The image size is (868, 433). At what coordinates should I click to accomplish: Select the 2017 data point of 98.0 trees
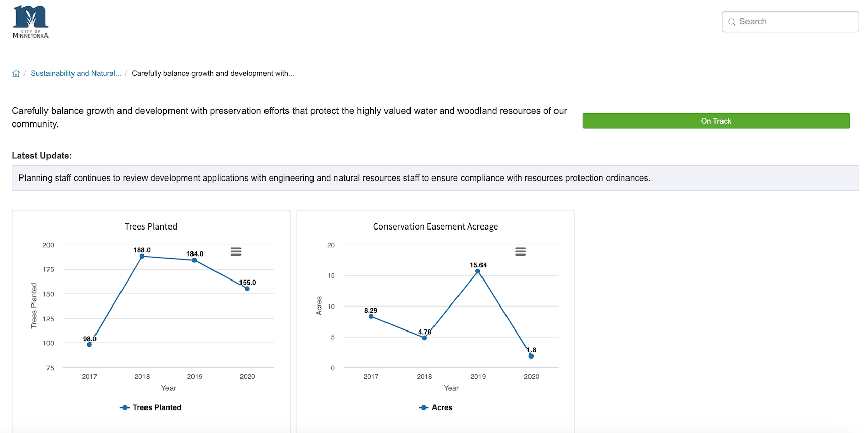[89, 345]
